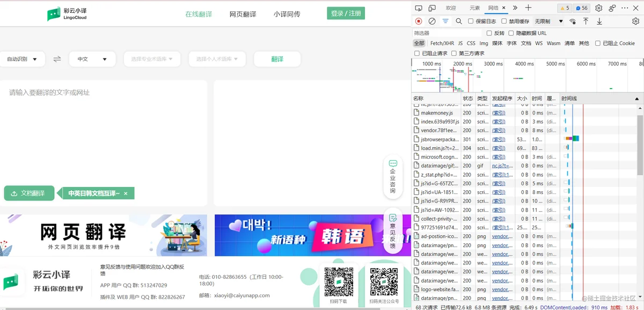
Task: Enable the 禁用缓存 checkbox
Action: click(504, 21)
